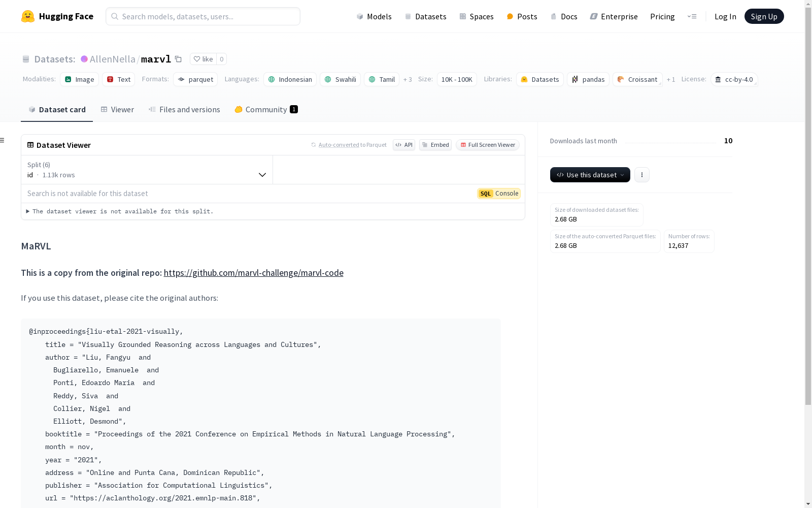Click the Sign Up button
Viewport: 812px width, 508px height.
click(764, 16)
